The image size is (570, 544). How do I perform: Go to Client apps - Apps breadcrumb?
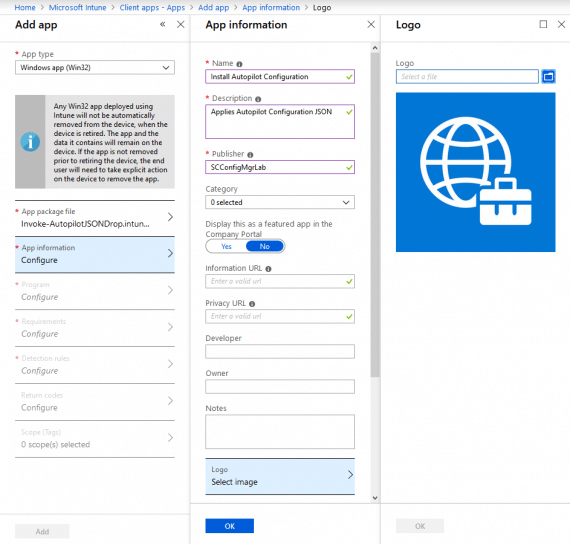tap(152, 7)
